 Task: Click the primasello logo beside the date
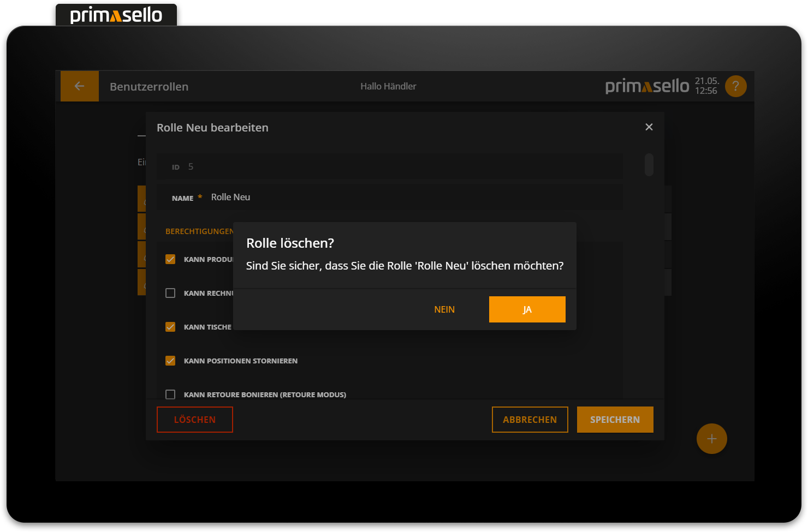click(647, 86)
